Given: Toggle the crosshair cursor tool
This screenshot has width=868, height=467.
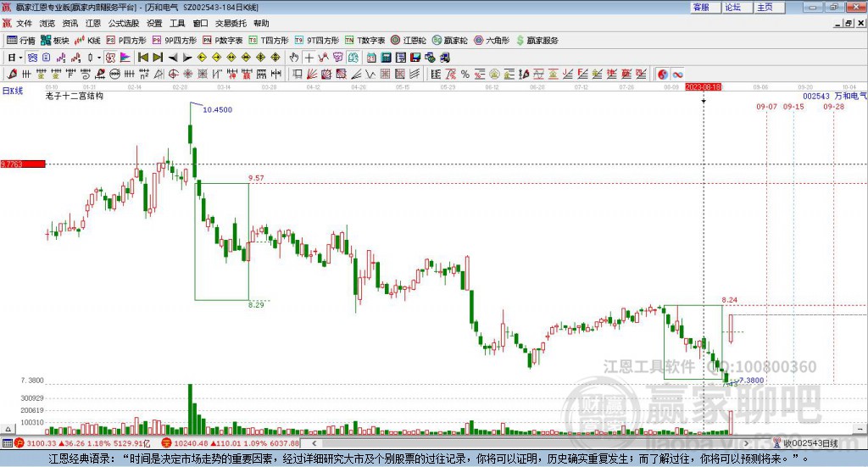Looking at the screenshot, I should [309, 58].
